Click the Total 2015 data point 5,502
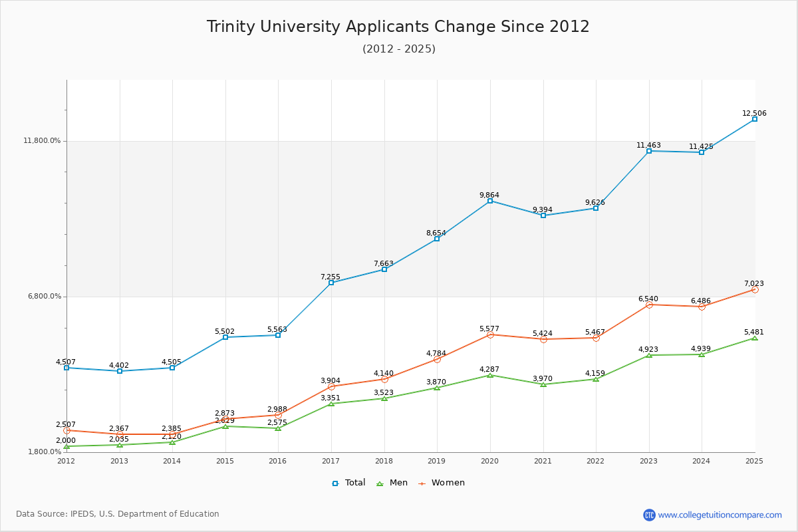 [x=225, y=337]
